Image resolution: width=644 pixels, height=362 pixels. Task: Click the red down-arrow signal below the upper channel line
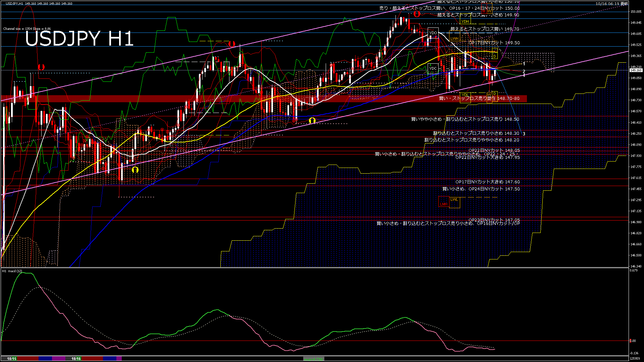coord(231,44)
